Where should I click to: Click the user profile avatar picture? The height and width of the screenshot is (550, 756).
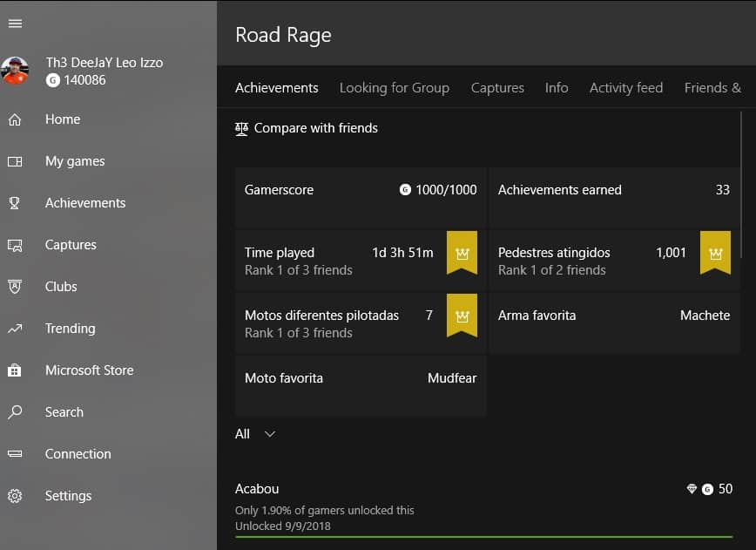(15, 71)
